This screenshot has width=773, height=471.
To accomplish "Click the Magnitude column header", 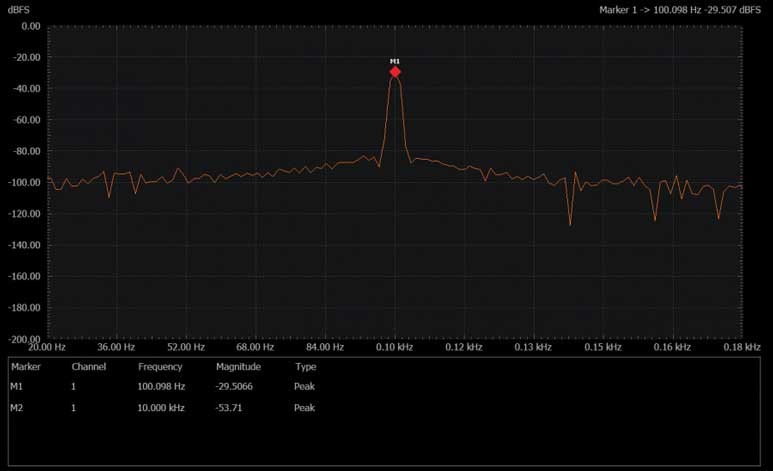I will pos(238,367).
